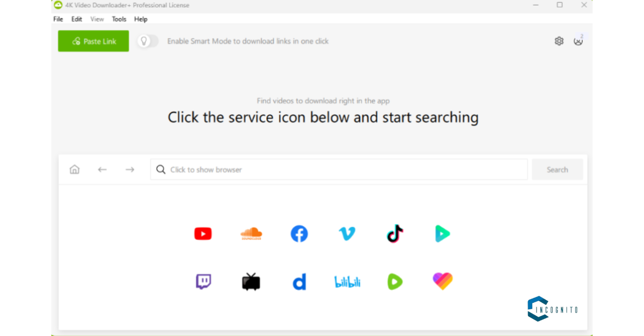Enable the Smart Mode toggle
This screenshot has width=644, height=336.
[x=148, y=41]
